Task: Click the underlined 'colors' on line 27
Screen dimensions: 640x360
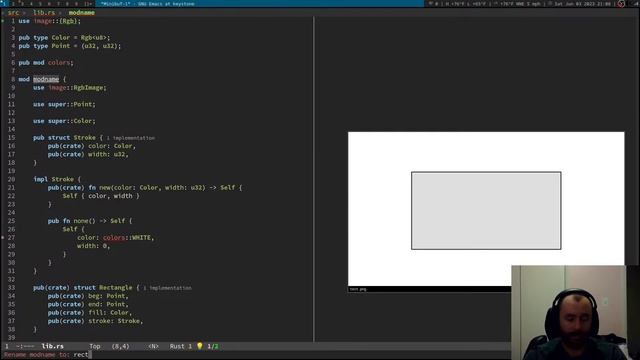Action: point(114,238)
